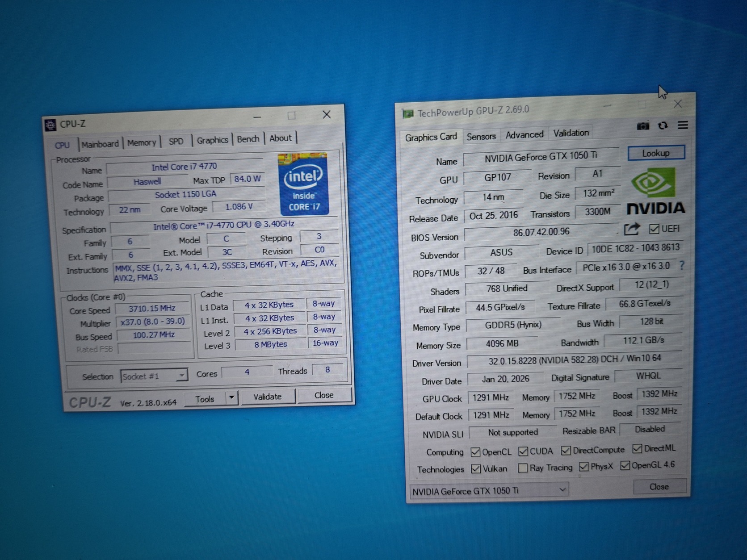The width and height of the screenshot is (747, 560).
Task: Click the Core Speed value field
Action: pos(152,308)
